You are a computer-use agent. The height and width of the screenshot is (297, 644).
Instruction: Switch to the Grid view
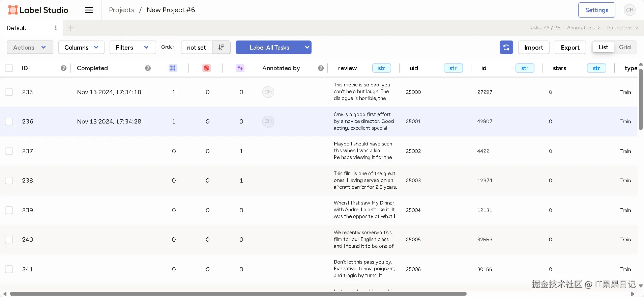click(x=625, y=47)
